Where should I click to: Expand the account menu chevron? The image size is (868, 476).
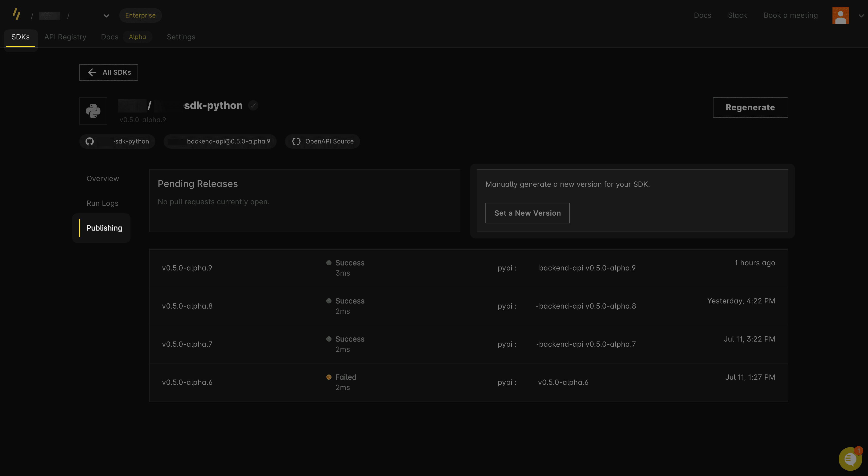coord(861,16)
